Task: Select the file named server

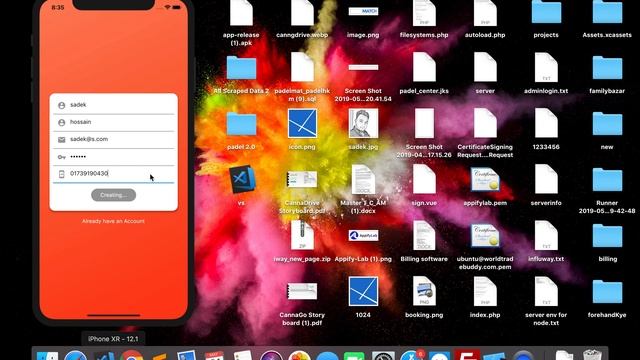Action: (x=485, y=67)
